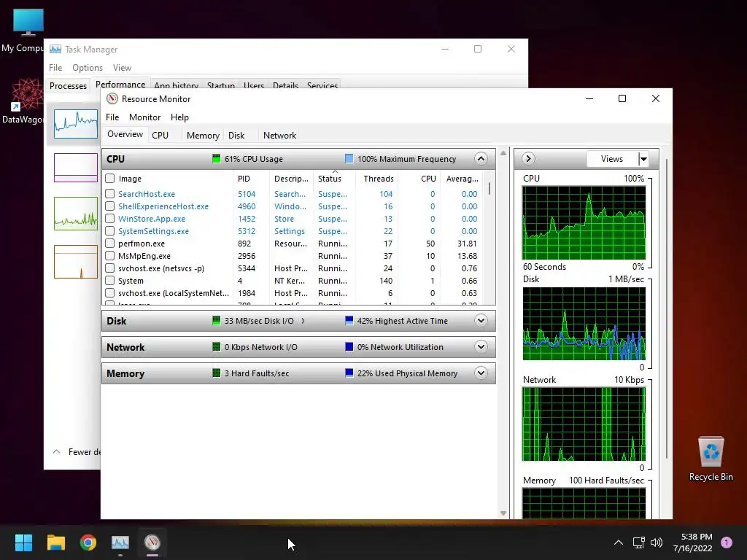Click the green Hard Faults indicator
Screen dimensions: 747x560
coord(216,373)
